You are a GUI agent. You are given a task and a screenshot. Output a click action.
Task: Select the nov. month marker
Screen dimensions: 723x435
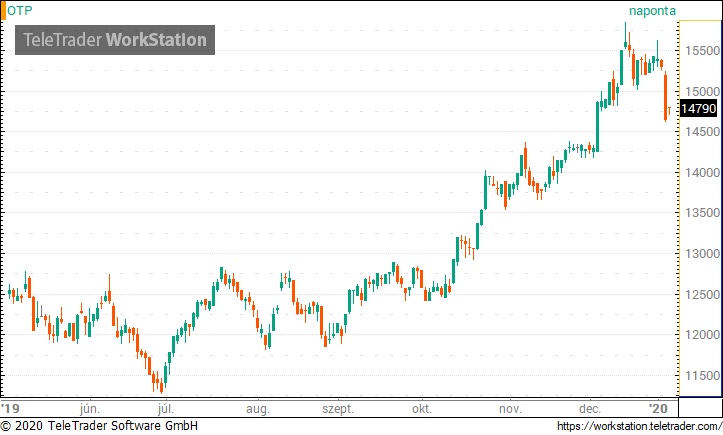510,409
